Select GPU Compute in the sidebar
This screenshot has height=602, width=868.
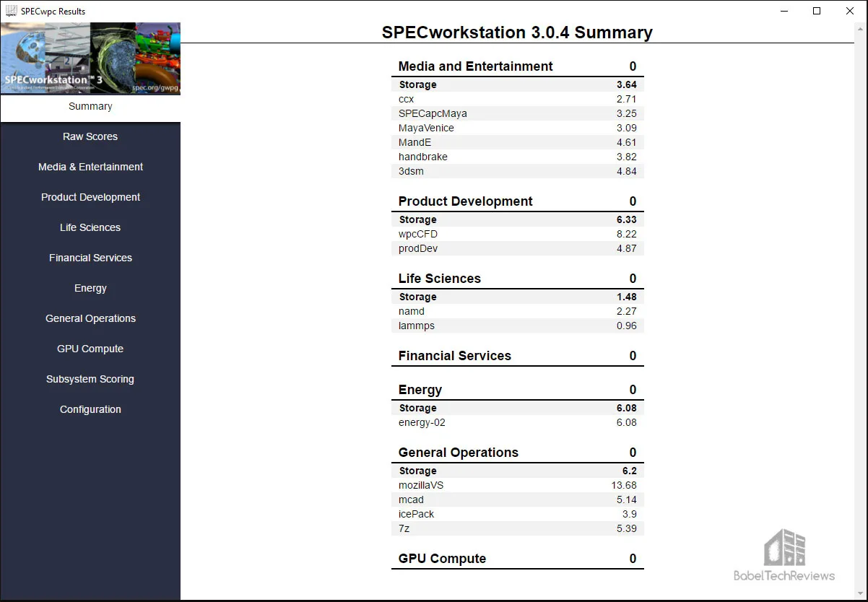tap(90, 349)
